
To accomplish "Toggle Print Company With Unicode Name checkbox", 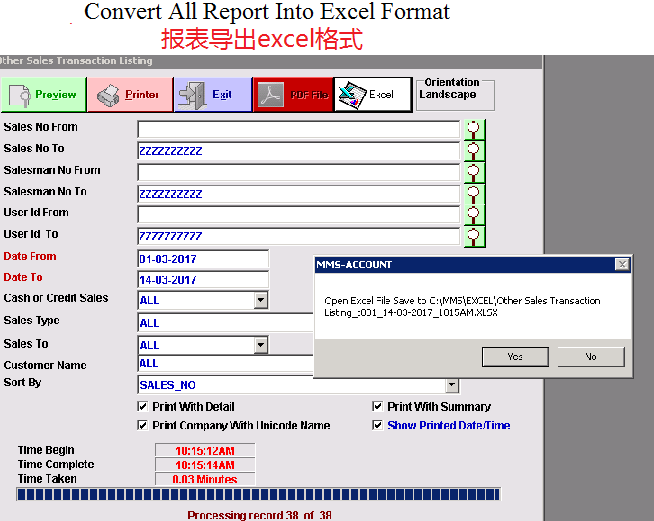I will tap(142, 425).
